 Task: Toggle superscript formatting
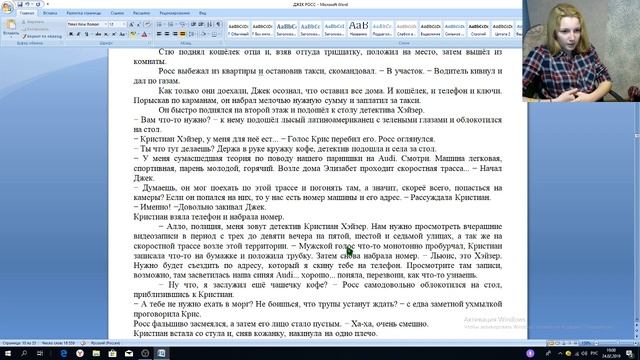[114, 34]
